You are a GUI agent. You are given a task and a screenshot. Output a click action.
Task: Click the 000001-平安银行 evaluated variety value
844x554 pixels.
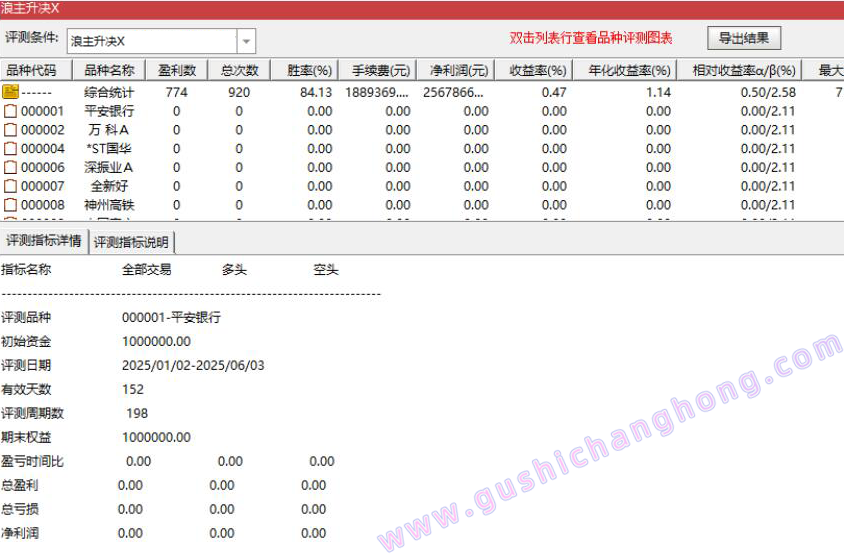[x=171, y=318]
